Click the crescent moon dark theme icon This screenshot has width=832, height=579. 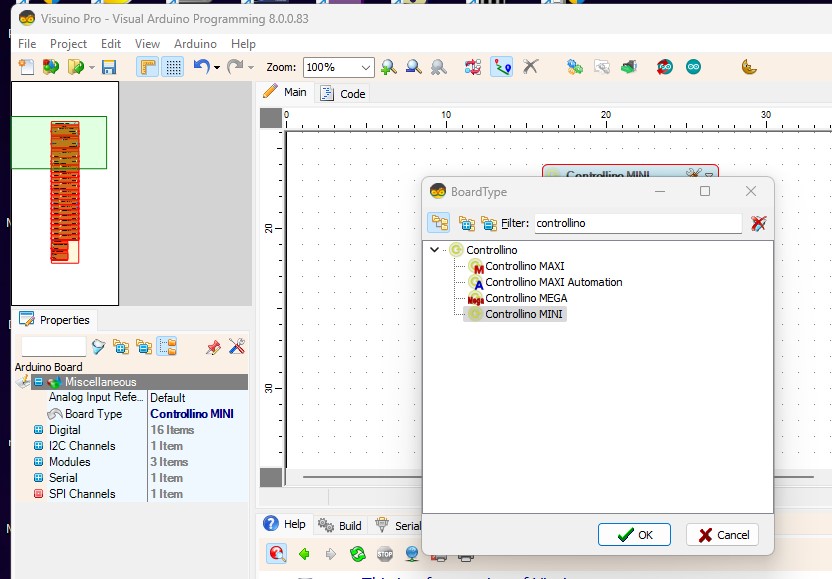(x=749, y=67)
